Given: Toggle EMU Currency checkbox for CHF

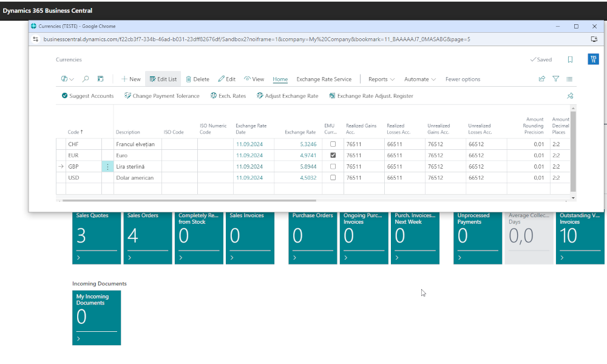Looking at the screenshot, I should [333, 144].
